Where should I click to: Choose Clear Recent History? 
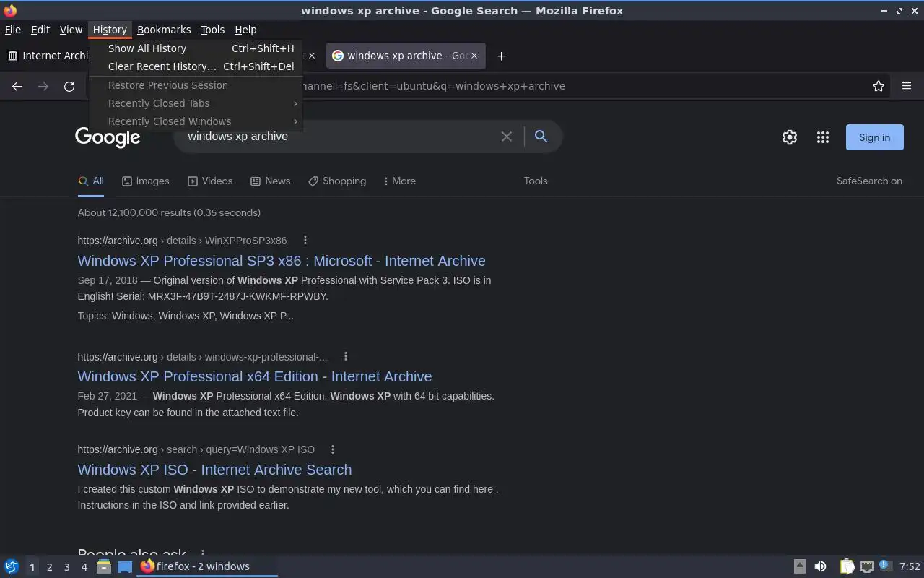[x=196, y=66]
